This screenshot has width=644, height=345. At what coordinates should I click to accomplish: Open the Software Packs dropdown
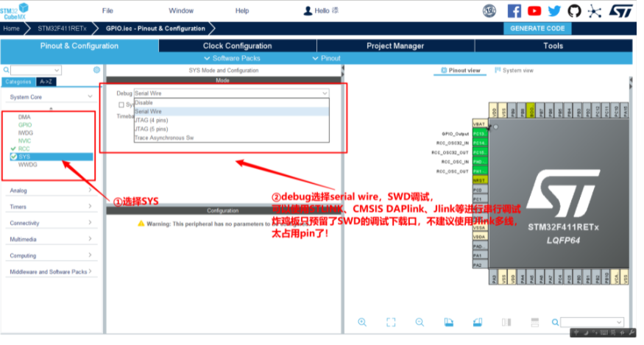pyautogui.click(x=232, y=58)
